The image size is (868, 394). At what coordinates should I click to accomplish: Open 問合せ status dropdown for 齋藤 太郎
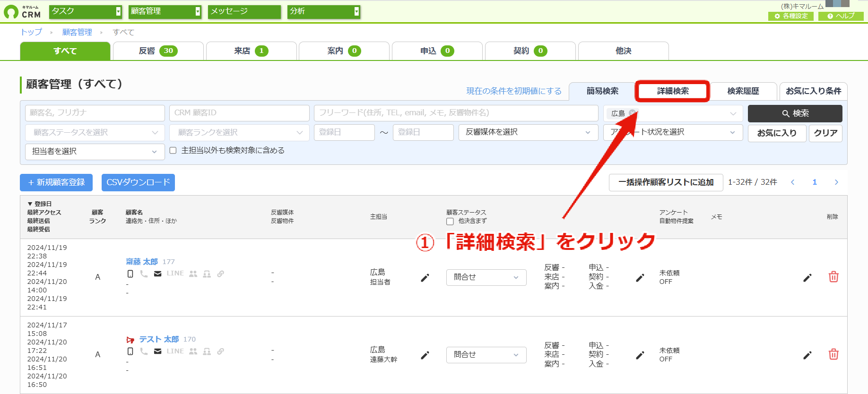point(486,277)
